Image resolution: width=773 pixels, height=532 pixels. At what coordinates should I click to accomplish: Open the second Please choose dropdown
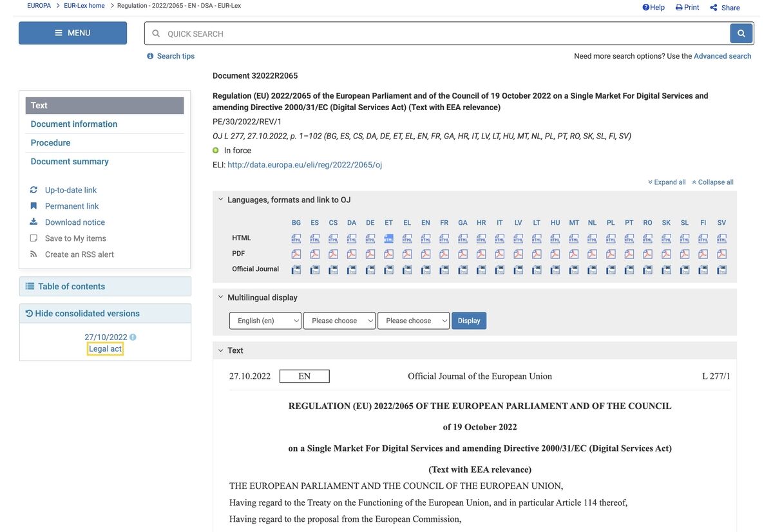point(339,321)
